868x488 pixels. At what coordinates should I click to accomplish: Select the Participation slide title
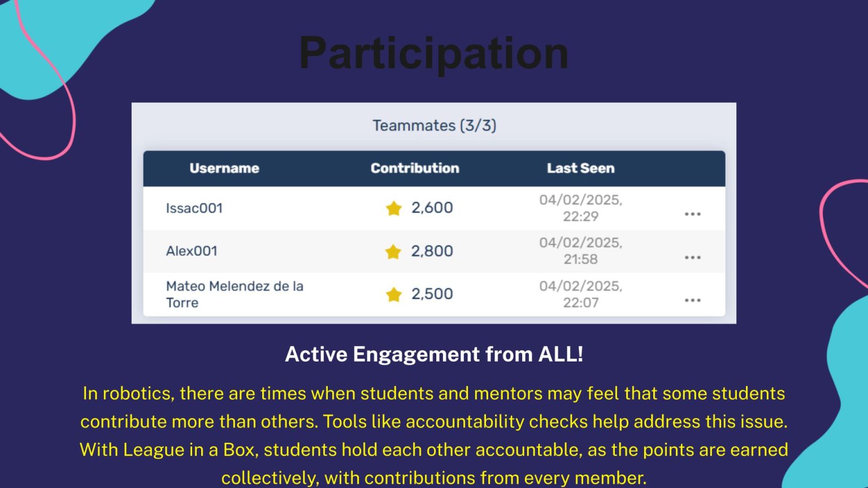[x=434, y=53]
